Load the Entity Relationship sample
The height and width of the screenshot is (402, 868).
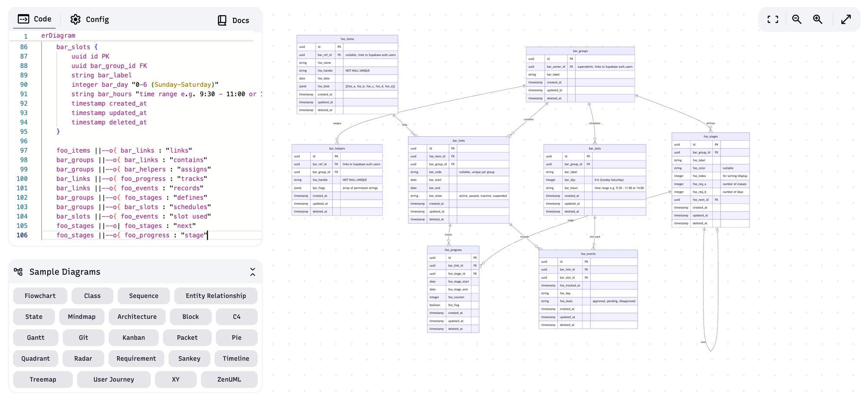(x=216, y=296)
